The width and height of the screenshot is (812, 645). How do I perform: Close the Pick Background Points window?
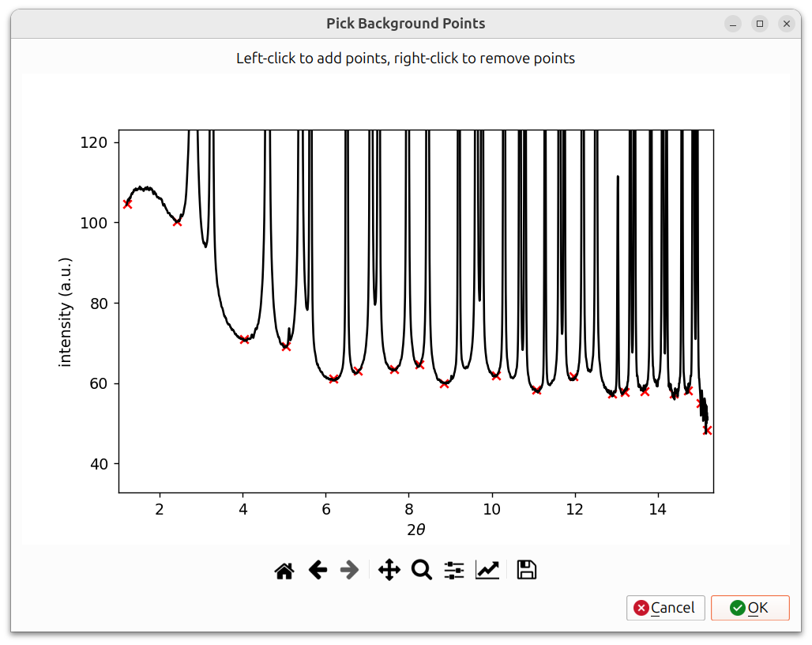click(x=787, y=24)
